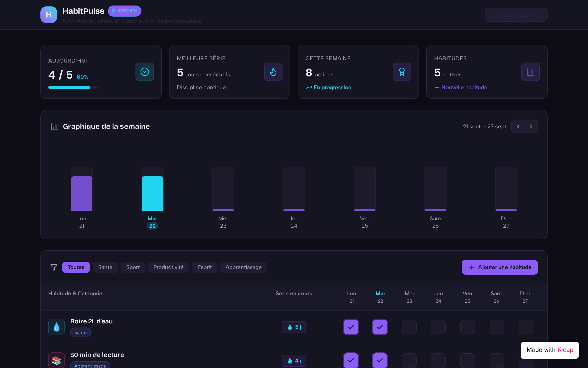Click the Série en cours column header
Image resolution: width=588 pixels, height=368 pixels.
tap(294, 293)
